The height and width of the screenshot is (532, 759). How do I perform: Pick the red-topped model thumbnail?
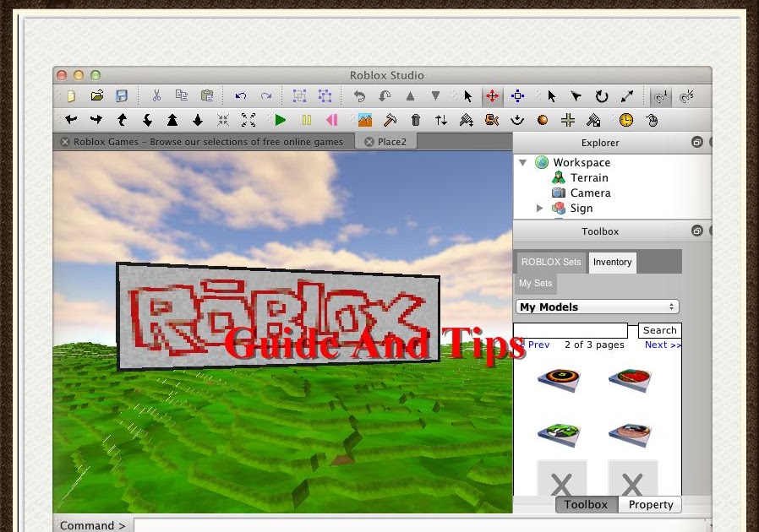[631, 379]
